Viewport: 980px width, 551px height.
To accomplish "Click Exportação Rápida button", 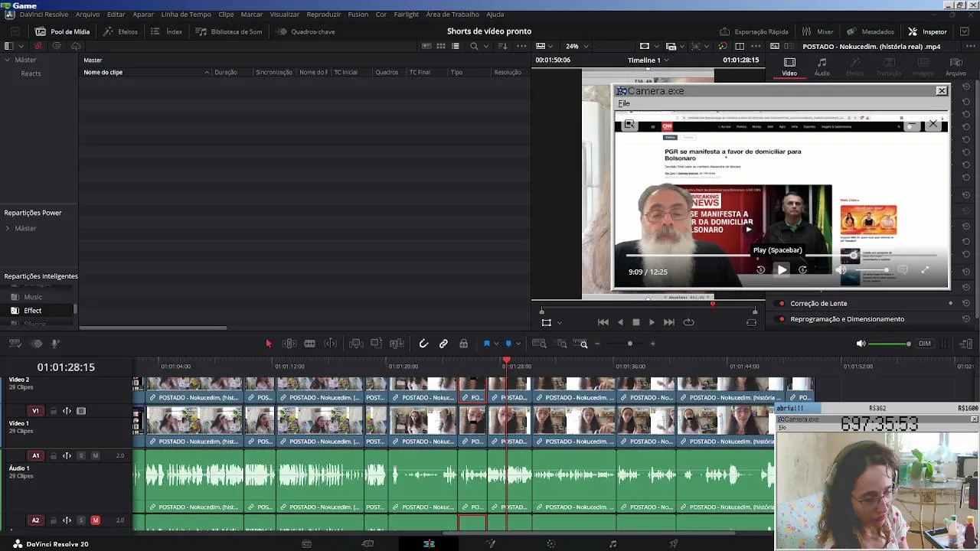I will point(753,31).
